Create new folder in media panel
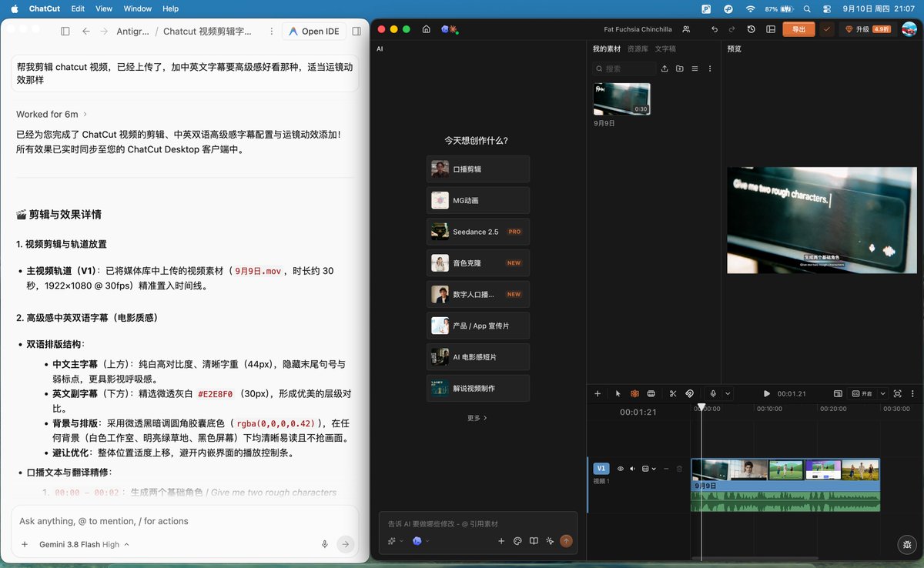Viewport: 924px width, 568px height. tap(679, 68)
